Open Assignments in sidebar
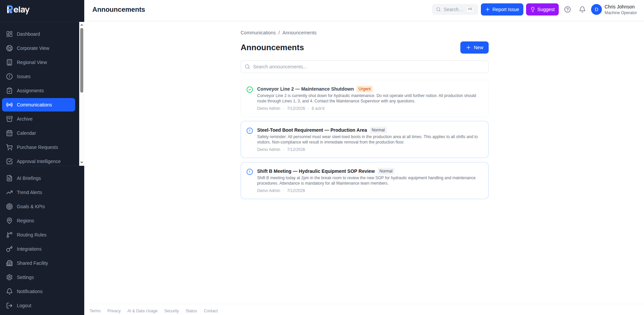Viewport: 644px width, 315px height. [x=38, y=91]
